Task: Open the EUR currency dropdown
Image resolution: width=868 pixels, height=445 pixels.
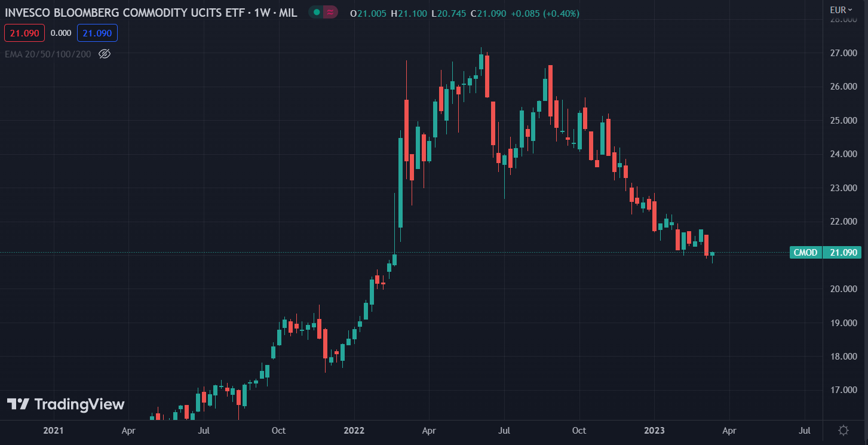Action: [841, 10]
